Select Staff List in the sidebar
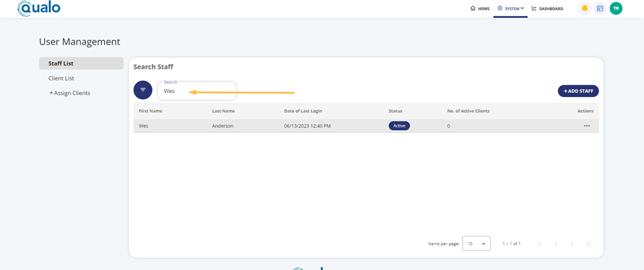The height and width of the screenshot is (270, 644). click(x=61, y=63)
